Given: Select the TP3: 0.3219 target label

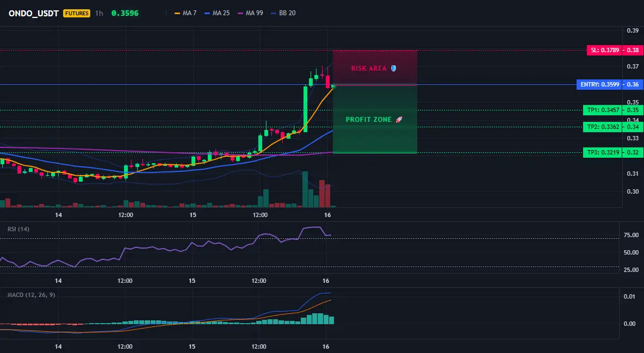Looking at the screenshot, I should [x=603, y=152].
